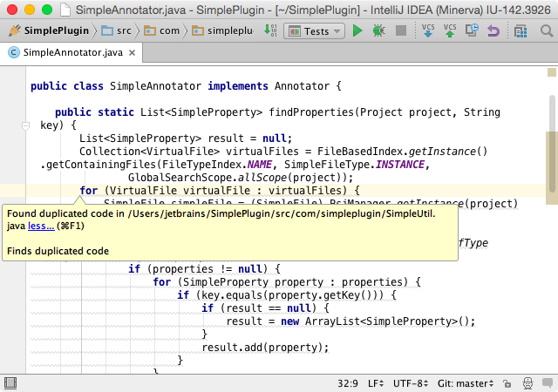Image resolution: width=558 pixels, height=392 pixels.
Task: Click the Make Project build icon
Action: (x=270, y=30)
